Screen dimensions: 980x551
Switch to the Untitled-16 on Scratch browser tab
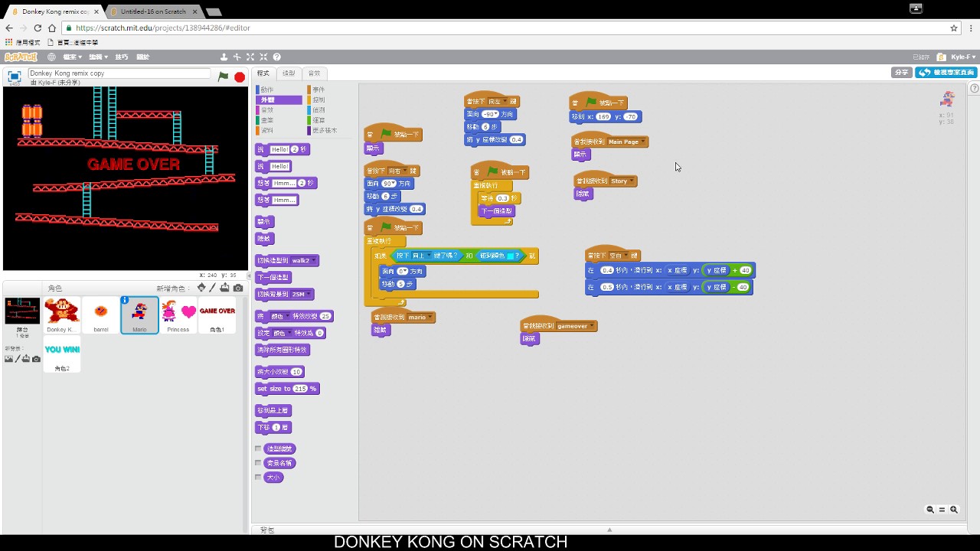click(x=153, y=11)
